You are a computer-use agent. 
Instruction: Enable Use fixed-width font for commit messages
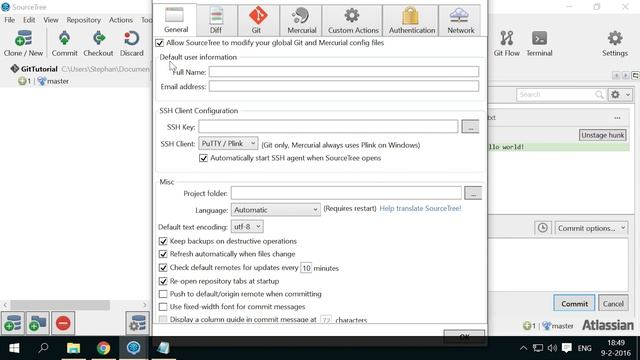pyautogui.click(x=163, y=307)
